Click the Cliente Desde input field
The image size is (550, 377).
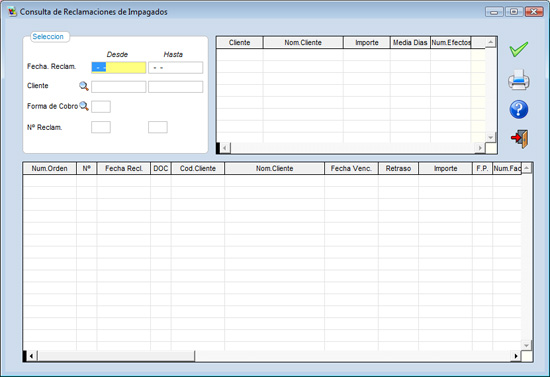pos(119,87)
